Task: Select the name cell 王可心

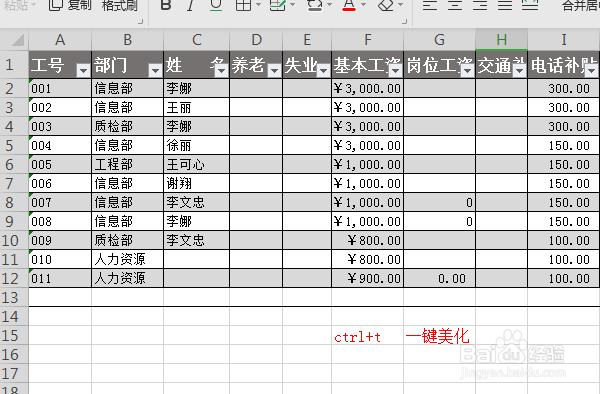Action: (196, 164)
